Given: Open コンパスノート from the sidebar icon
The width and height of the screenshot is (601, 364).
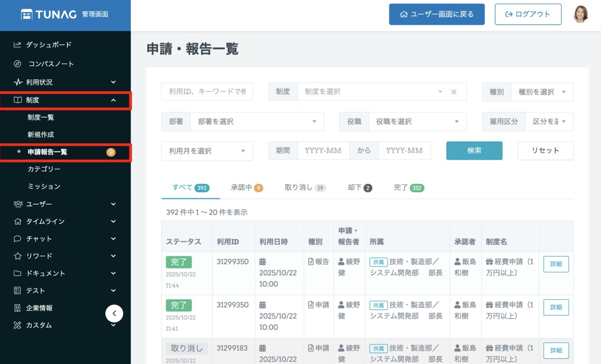Looking at the screenshot, I should point(17,64).
